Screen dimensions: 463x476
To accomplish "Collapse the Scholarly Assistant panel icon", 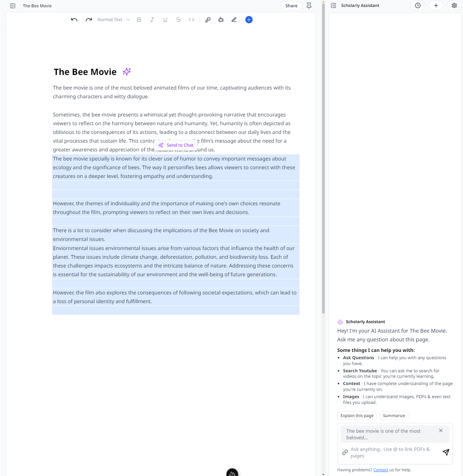I will pos(333,5).
